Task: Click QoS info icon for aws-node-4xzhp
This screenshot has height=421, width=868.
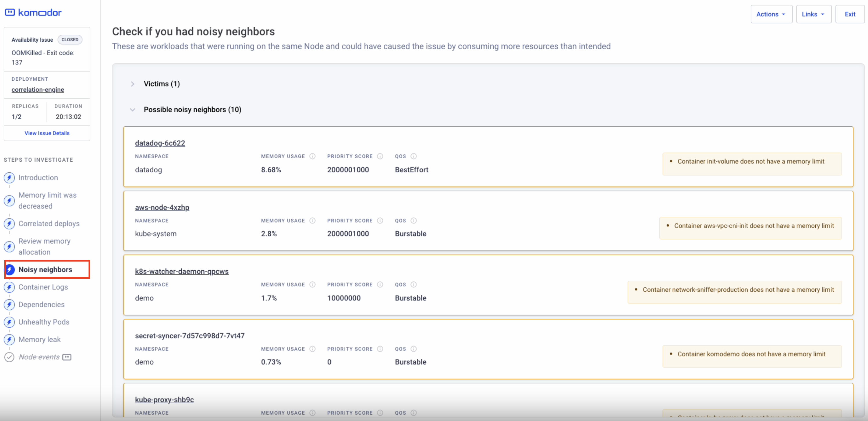Action: 414,221
